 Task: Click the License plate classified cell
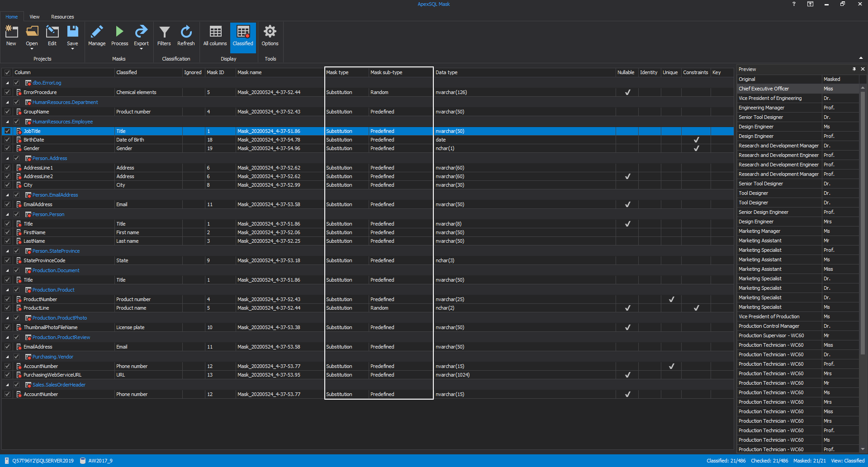148,327
